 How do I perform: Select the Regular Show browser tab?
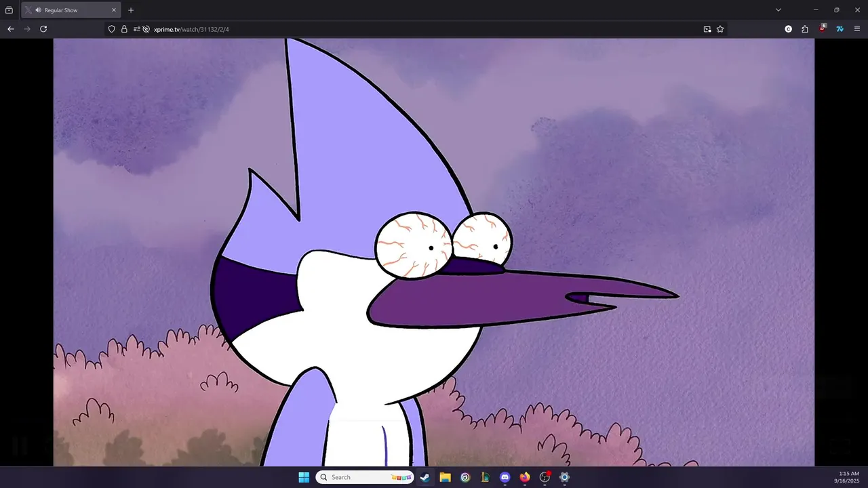71,10
